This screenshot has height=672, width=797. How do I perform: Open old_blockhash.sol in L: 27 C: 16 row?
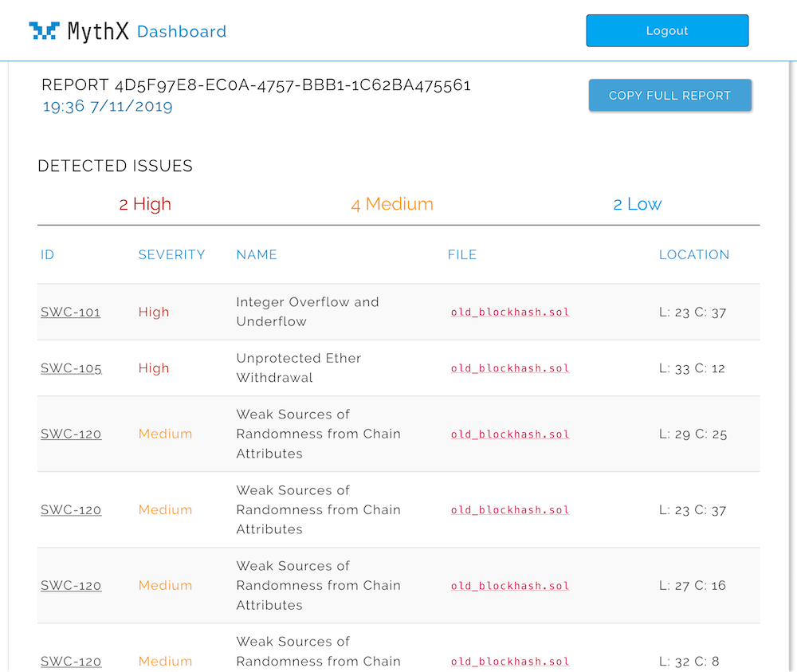tap(510, 586)
